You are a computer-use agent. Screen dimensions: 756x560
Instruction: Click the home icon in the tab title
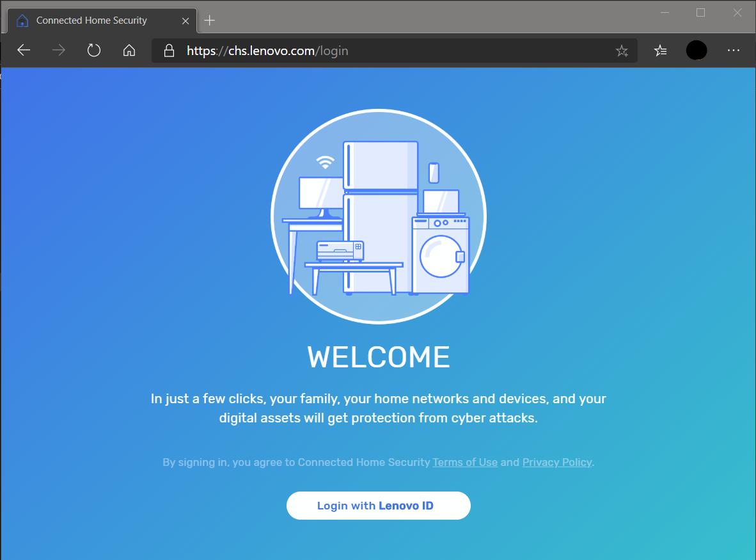pos(22,20)
